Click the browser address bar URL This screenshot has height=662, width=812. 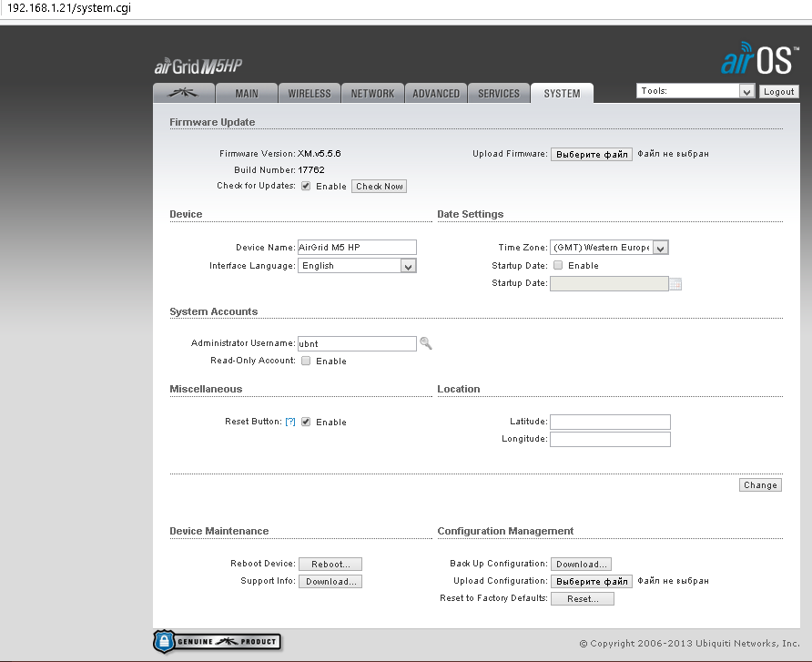pos(69,8)
